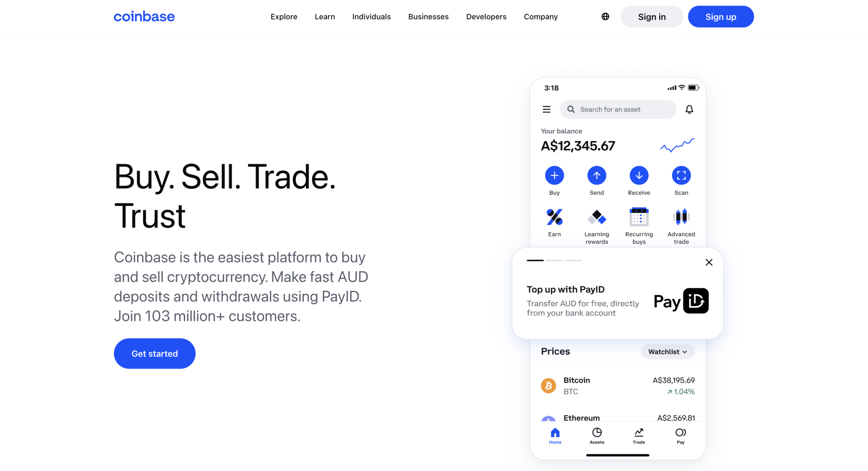Expand the Individuals navigation menu
The image size is (868, 471).
[x=371, y=17]
